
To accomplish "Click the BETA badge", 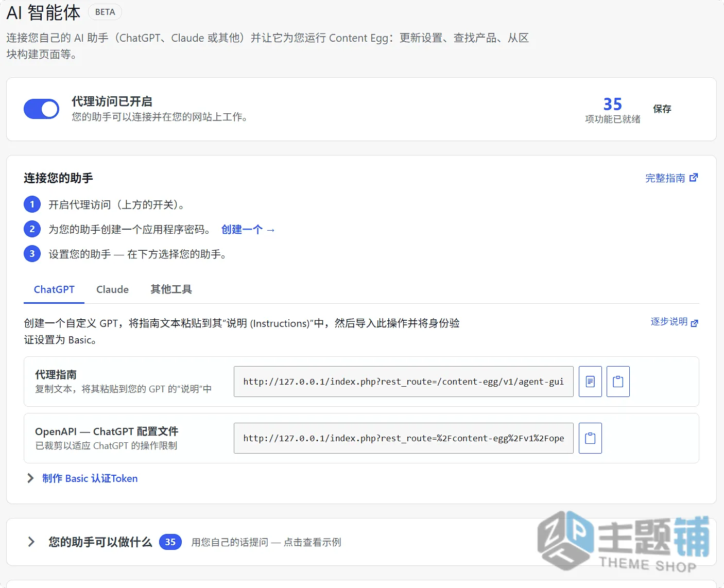I will coord(105,12).
